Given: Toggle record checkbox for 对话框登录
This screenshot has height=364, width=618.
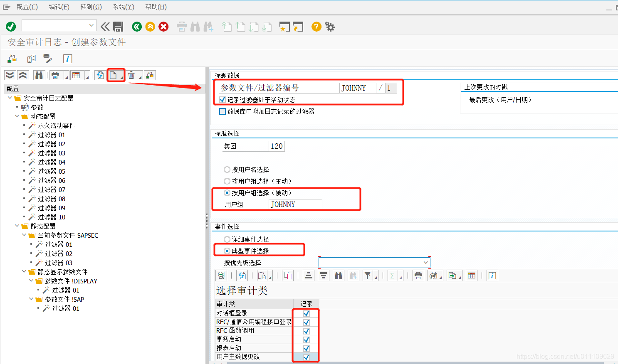Looking at the screenshot, I should (x=307, y=314).
